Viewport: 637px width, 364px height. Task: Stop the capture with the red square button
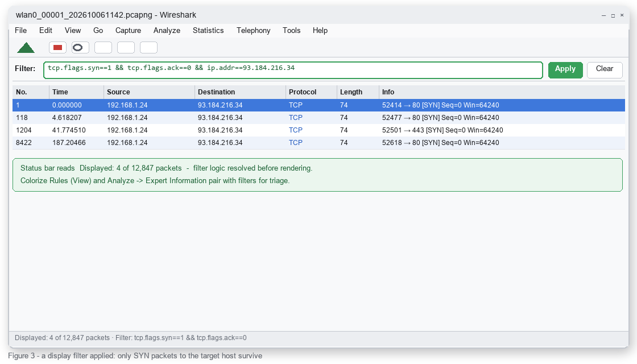pos(57,48)
